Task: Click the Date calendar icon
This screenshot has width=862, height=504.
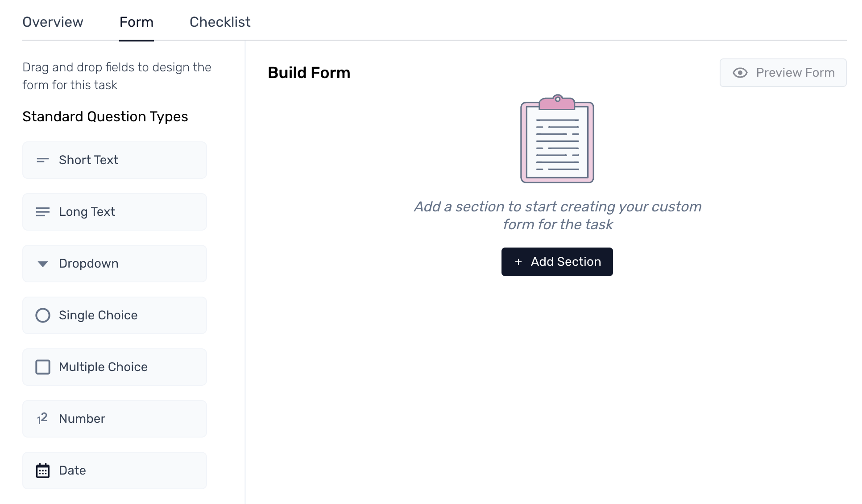Action: 43,471
